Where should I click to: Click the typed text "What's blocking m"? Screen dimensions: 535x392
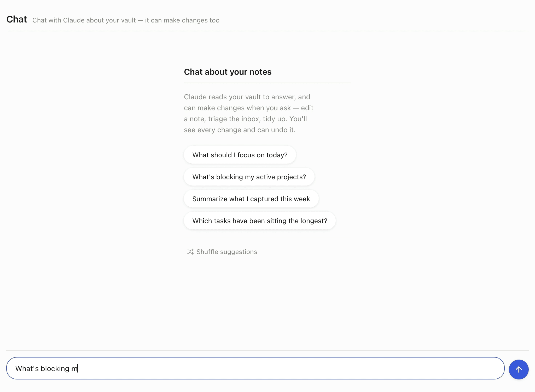(x=46, y=368)
